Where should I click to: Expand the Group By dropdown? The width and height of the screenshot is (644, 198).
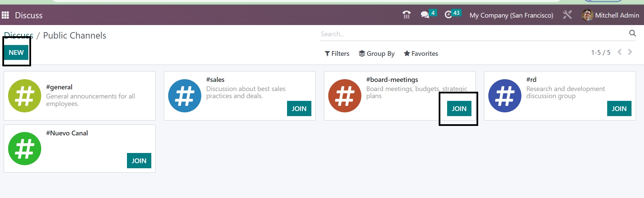coord(377,53)
